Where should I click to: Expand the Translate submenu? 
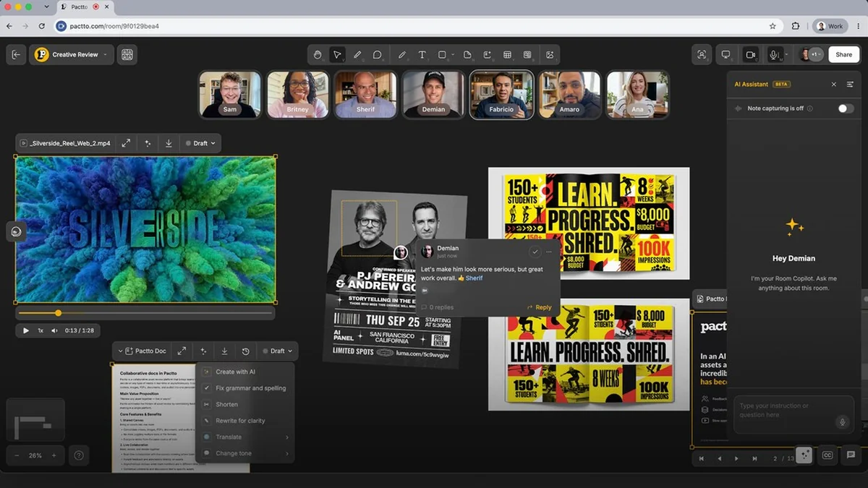coord(245,437)
